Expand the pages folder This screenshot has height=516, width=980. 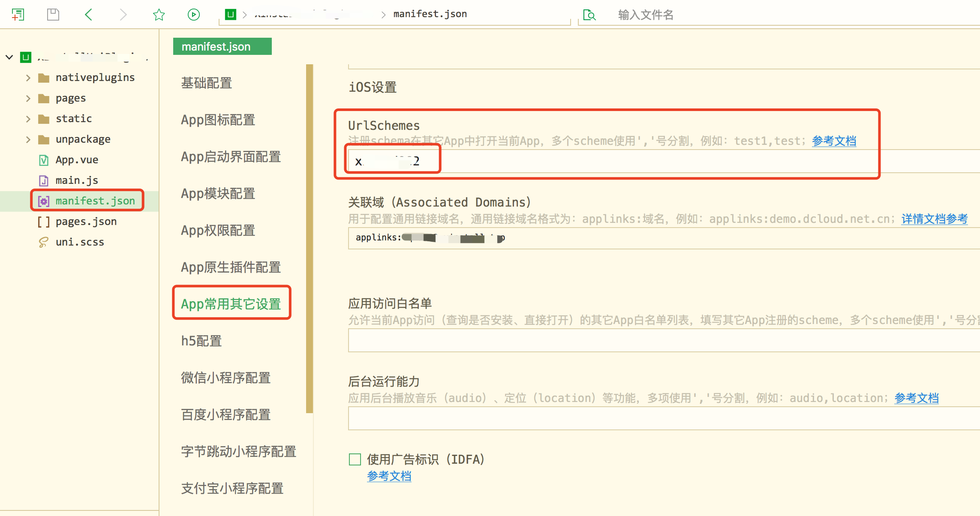point(28,98)
